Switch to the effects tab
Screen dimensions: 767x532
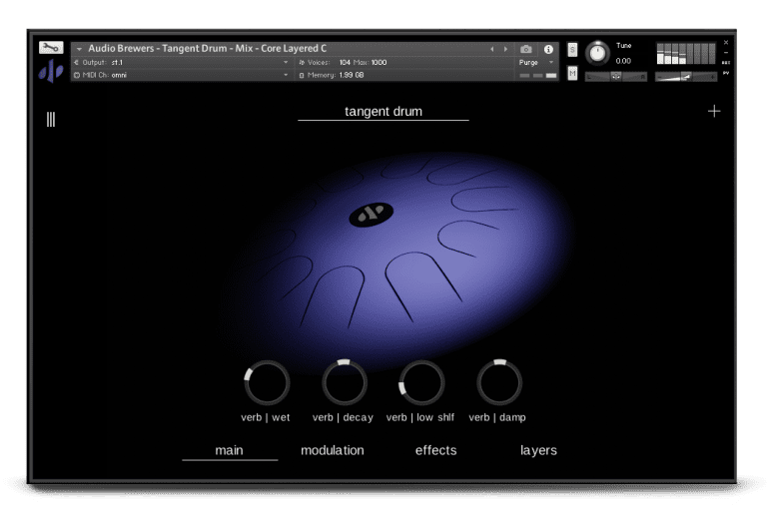point(435,450)
